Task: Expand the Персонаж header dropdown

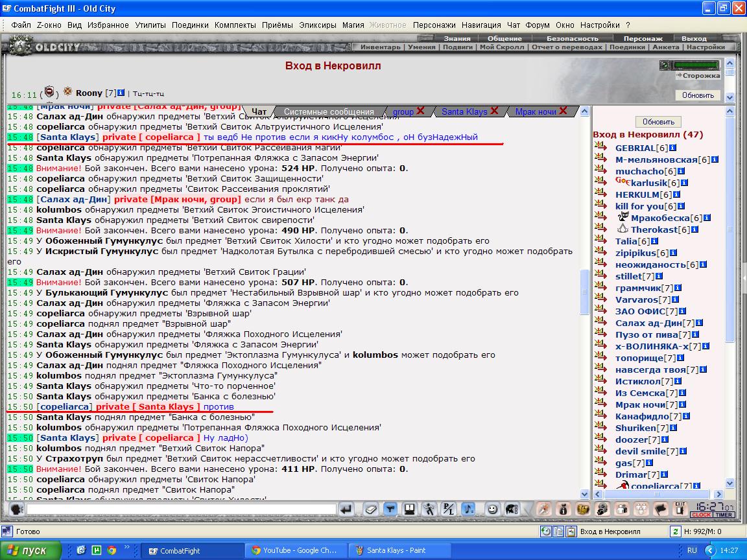Action: coord(643,39)
